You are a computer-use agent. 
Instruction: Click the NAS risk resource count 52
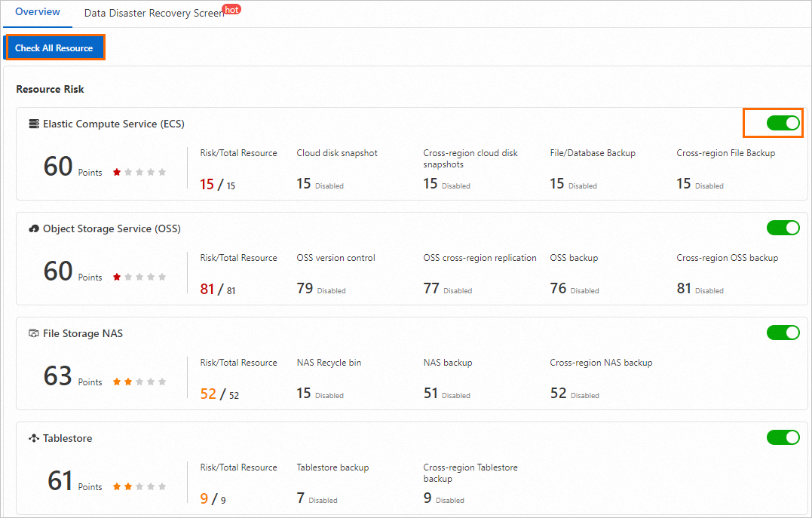coord(208,394)
